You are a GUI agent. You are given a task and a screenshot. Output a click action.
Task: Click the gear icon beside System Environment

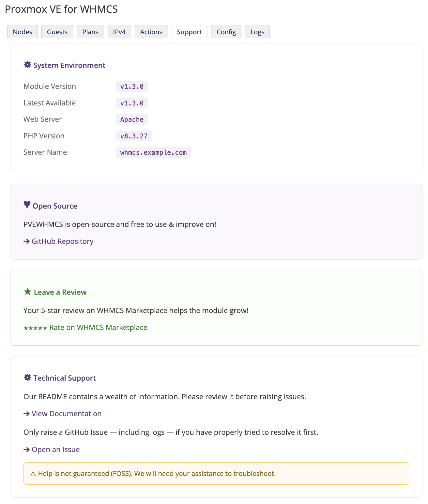point(27,65)
